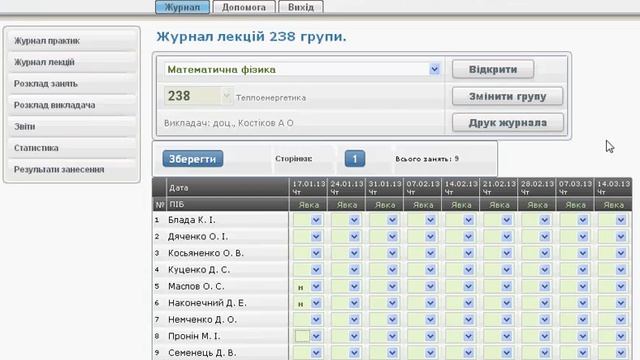Select student name Пронін М. І.
The image size is (640, 360).
click(194, 336)
